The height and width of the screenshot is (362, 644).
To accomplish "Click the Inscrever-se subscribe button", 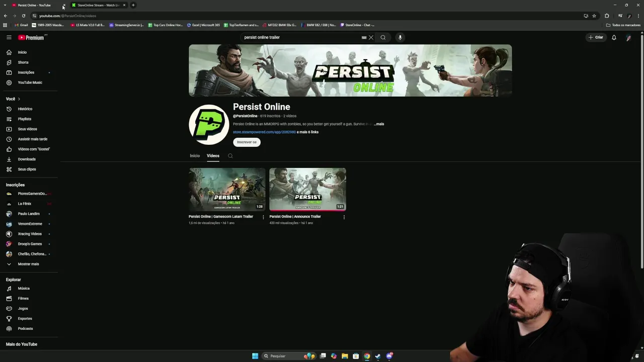I will coord(247,142).
